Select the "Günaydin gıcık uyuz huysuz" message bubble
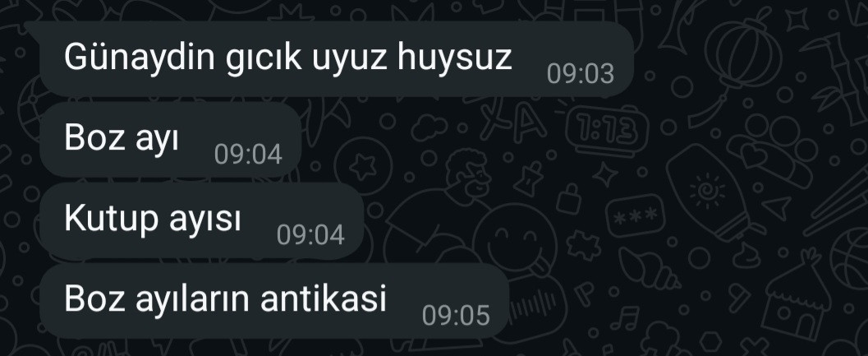Viewport: 868px width, 356px height. [335, 59]
